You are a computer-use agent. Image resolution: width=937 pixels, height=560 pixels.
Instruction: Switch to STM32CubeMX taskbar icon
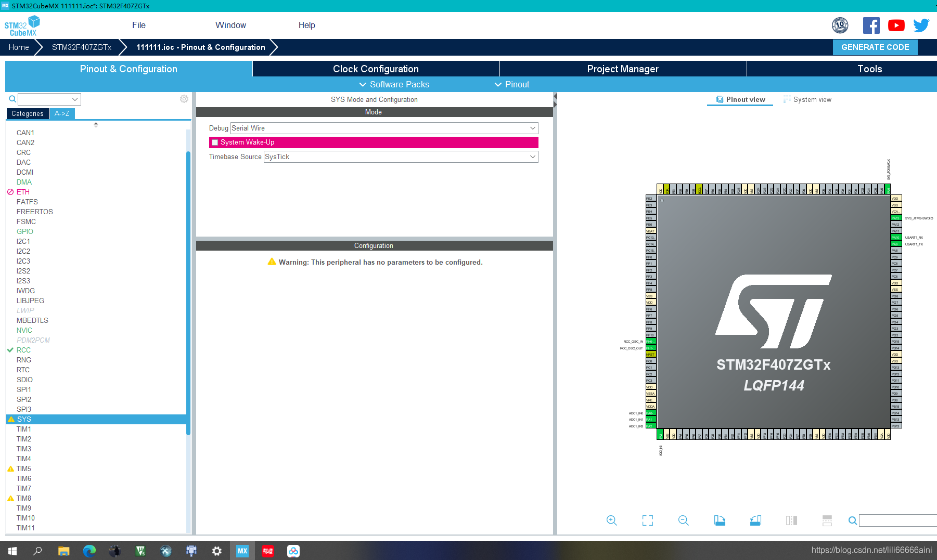(242, 551)
